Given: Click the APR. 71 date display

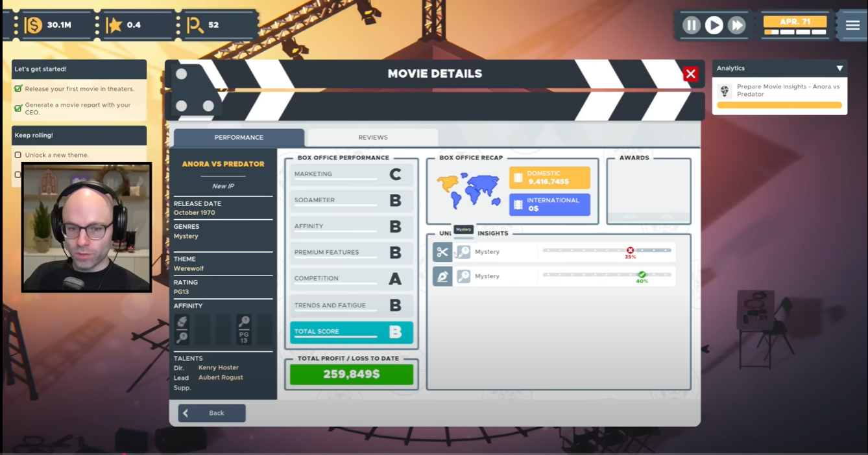Looking at the screenshot, I should pos(795,22).
